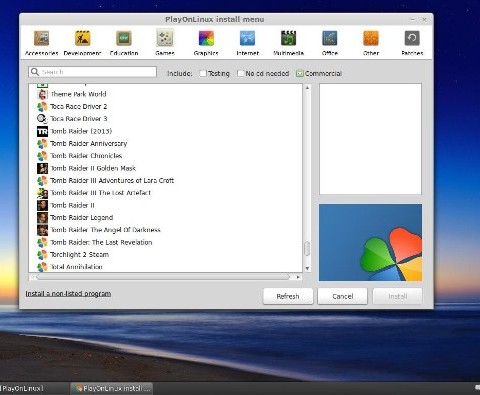
Task: Select Tomb Raider: The Last Revelation
Action: 101,242
